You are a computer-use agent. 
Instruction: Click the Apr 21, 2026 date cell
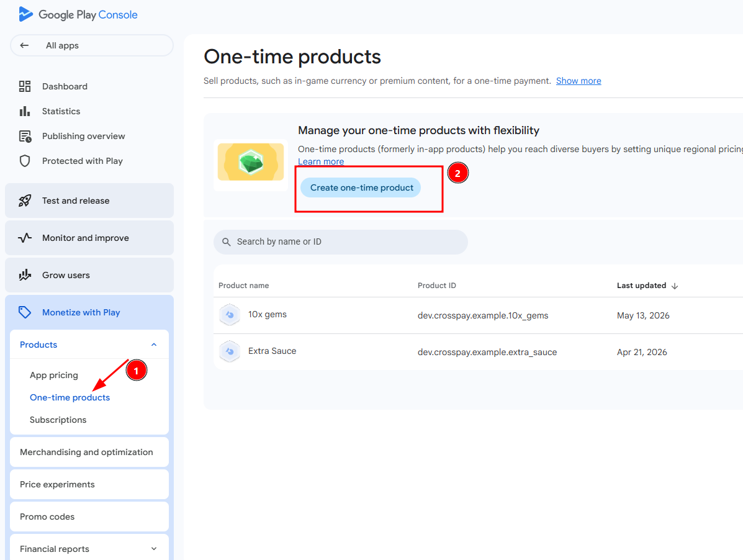click(642, 352)
